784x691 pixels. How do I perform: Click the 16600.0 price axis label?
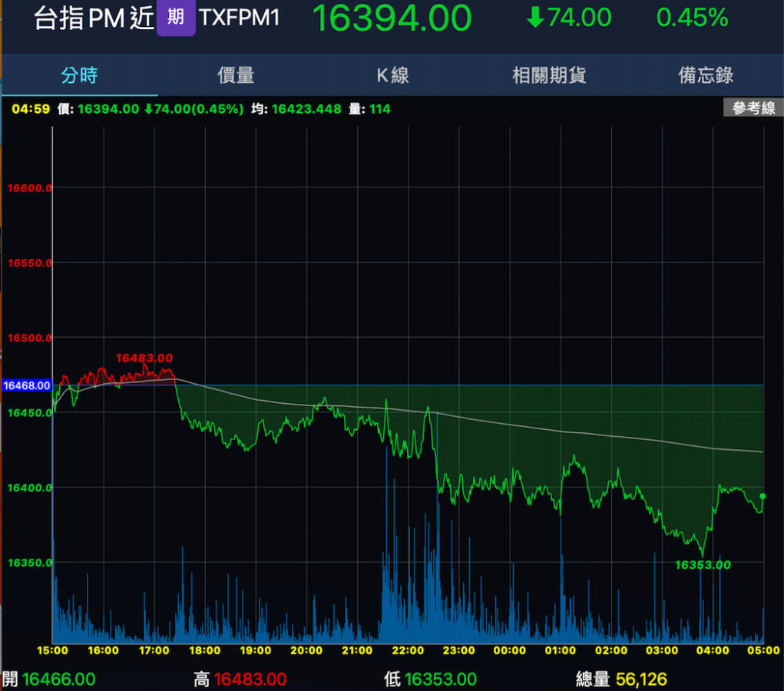point(29,188)
